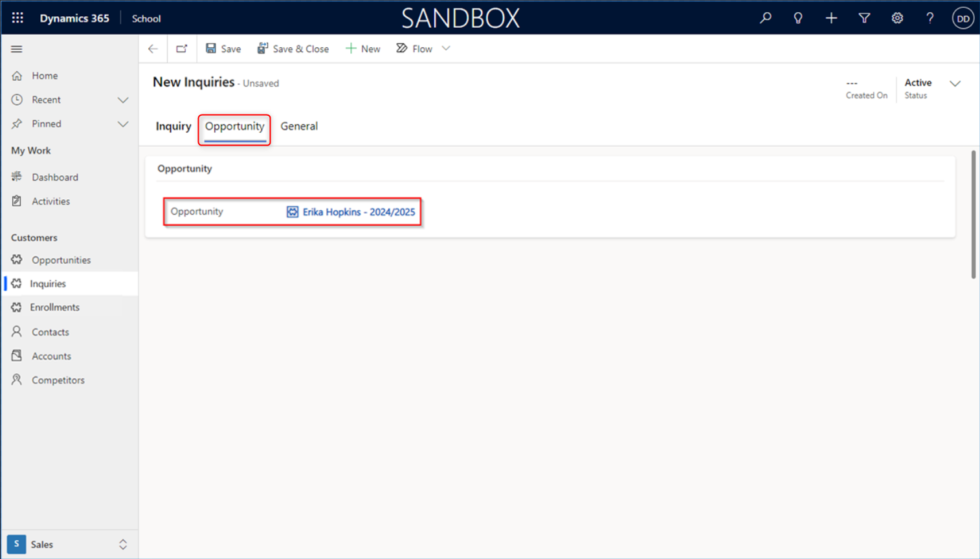Switch to the Inquiry tab
This screenshot has width=980, height=559.
[x=173, y=126]
